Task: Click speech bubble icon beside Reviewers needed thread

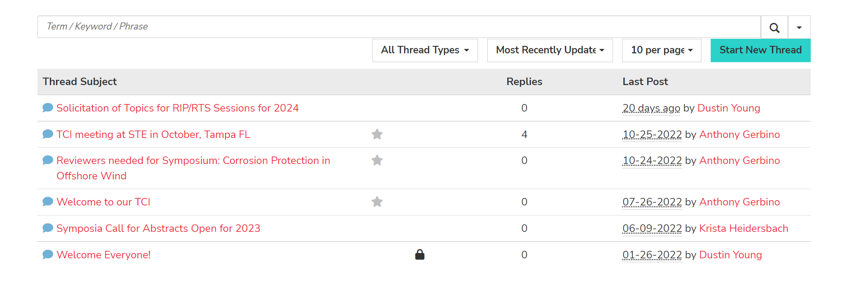Action: [48, 160]
